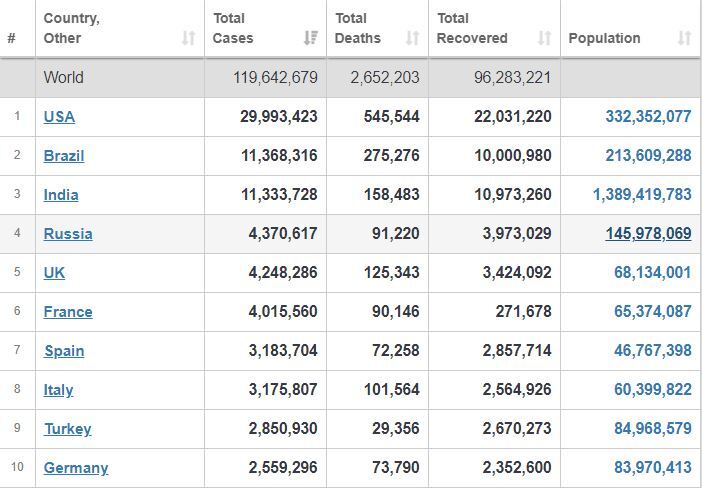
Task: Open the Italy country link
Action: 58,390
